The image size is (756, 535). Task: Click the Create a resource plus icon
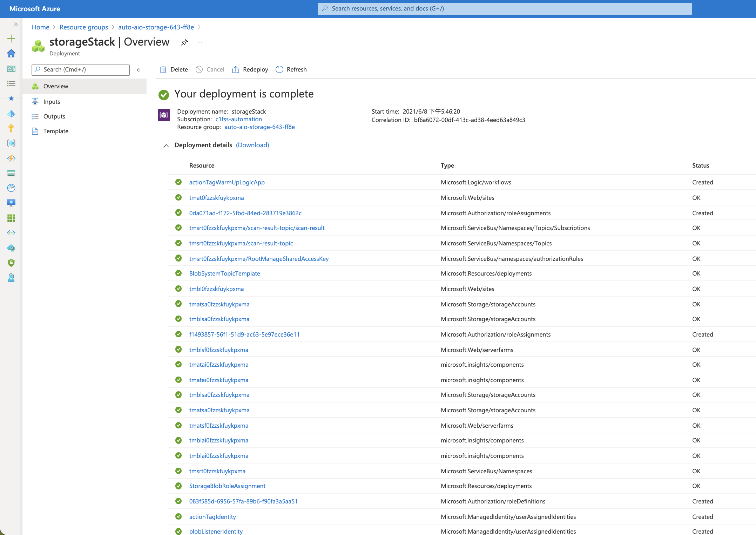11,39
